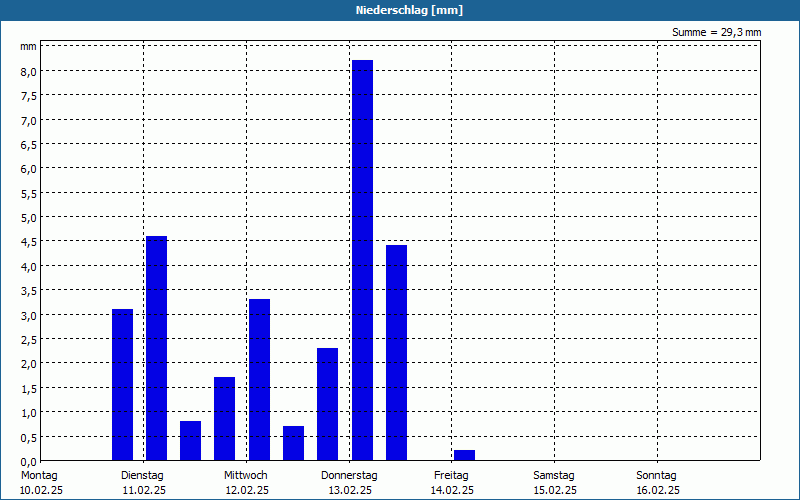Select the Summe = 29,3 mm total label
The image size is (800, 500).
[716, 33]
